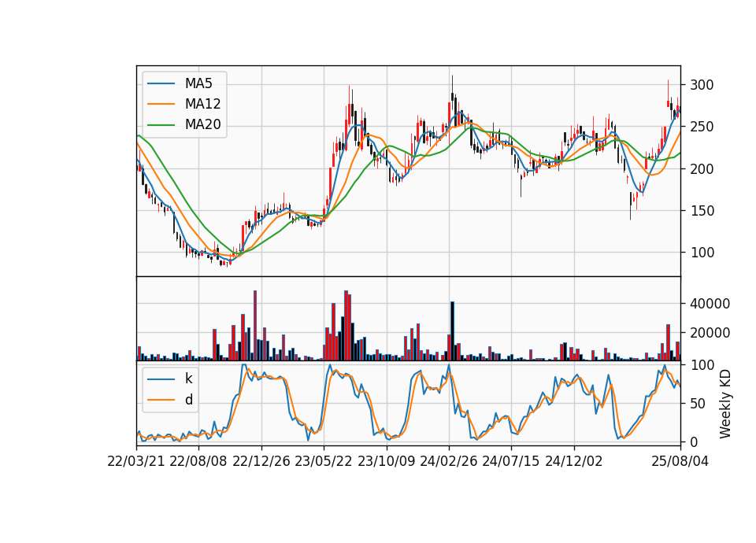Click the k legend label
This screenshot has height=543, width=756.
(188, 379)
